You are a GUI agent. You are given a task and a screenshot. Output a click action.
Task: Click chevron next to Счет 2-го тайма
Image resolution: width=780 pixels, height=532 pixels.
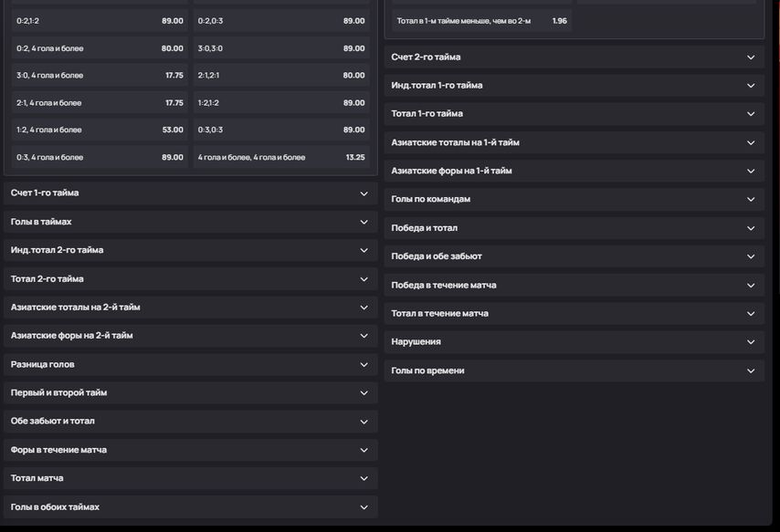coord(751,57)
